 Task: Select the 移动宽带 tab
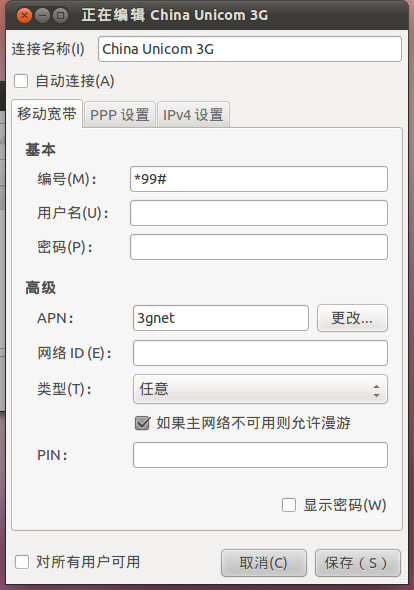coord(47,114)
